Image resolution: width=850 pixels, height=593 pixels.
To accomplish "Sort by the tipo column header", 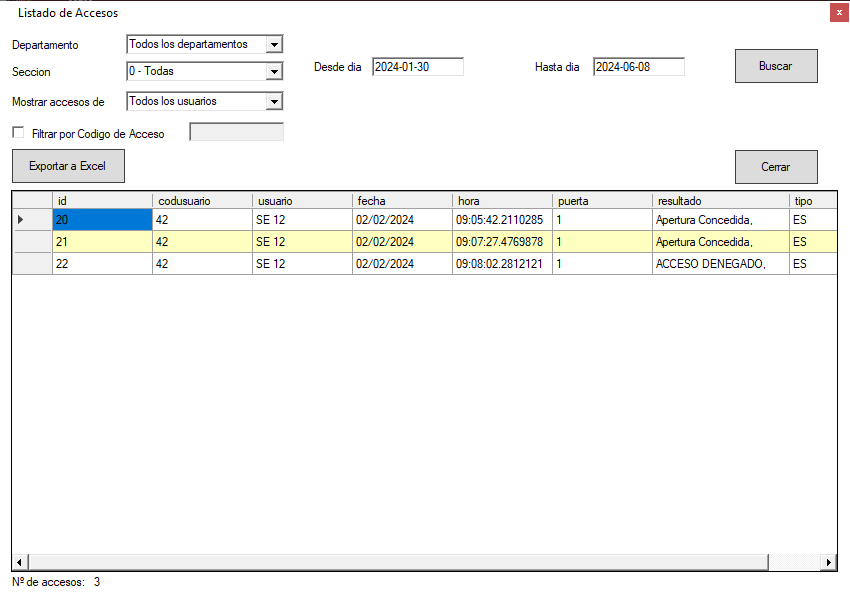I will pyautogui.click(x=813, y=201).
